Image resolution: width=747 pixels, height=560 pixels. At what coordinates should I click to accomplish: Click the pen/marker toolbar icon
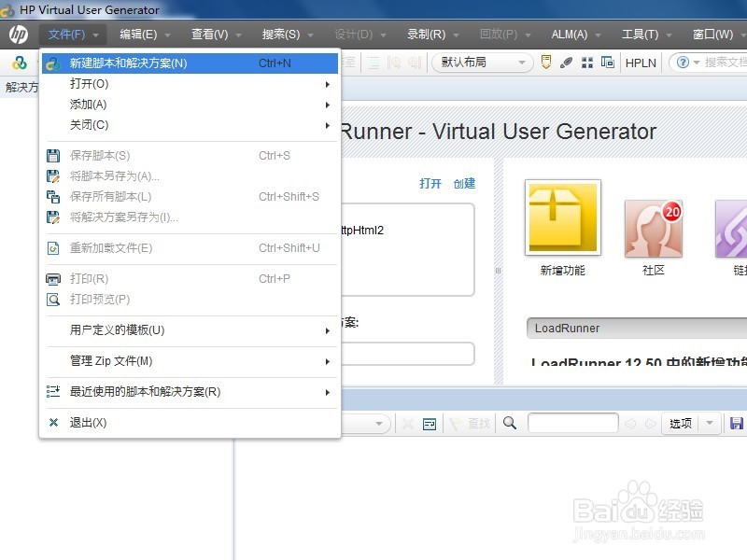pos(566,63)
